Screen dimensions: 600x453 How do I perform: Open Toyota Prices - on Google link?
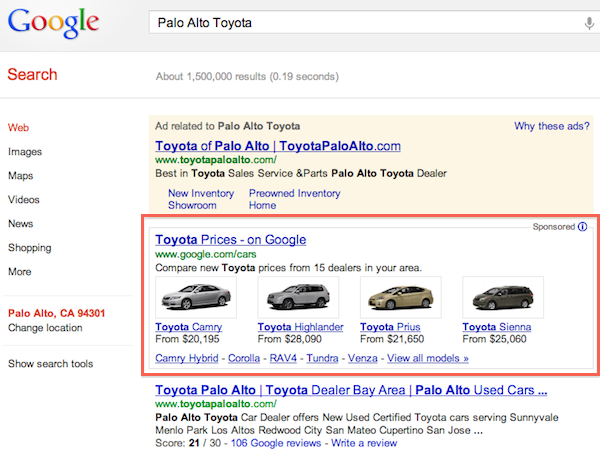tap(230, 240)
